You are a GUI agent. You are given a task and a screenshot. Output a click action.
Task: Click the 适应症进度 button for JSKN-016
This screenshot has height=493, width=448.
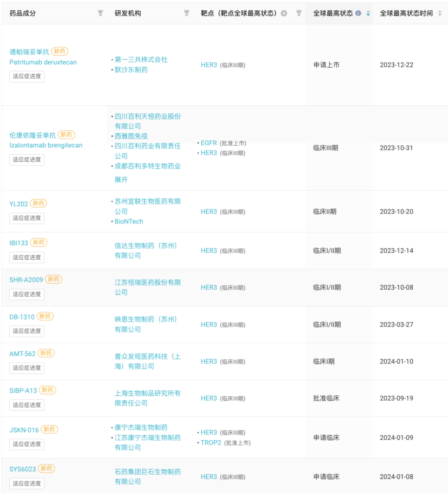[x=27, y=444]
